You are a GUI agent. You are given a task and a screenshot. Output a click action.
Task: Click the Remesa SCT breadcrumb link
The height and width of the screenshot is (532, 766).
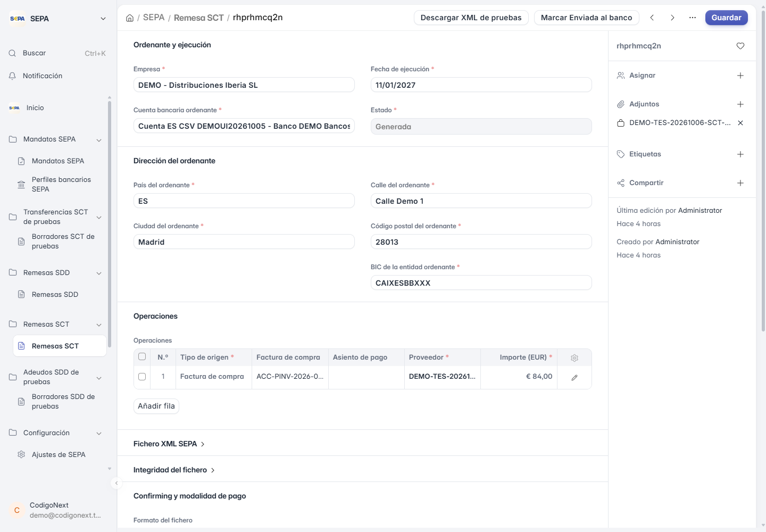[x=199, y=18]
